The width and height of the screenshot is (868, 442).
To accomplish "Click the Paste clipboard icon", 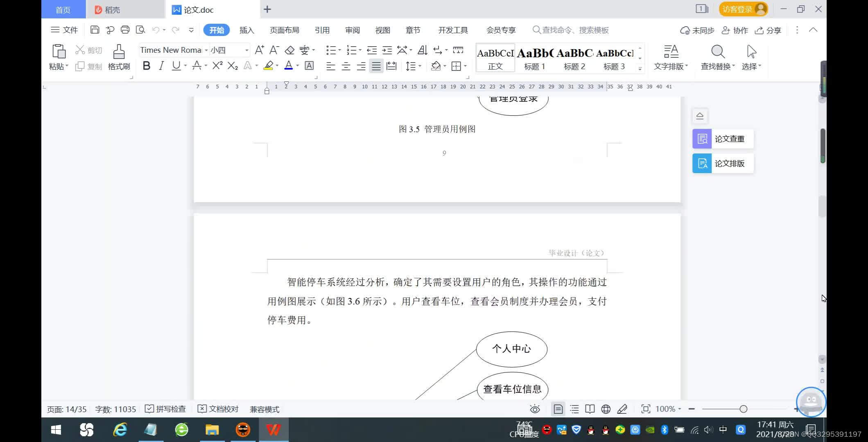I will click(x=59, y=52).
